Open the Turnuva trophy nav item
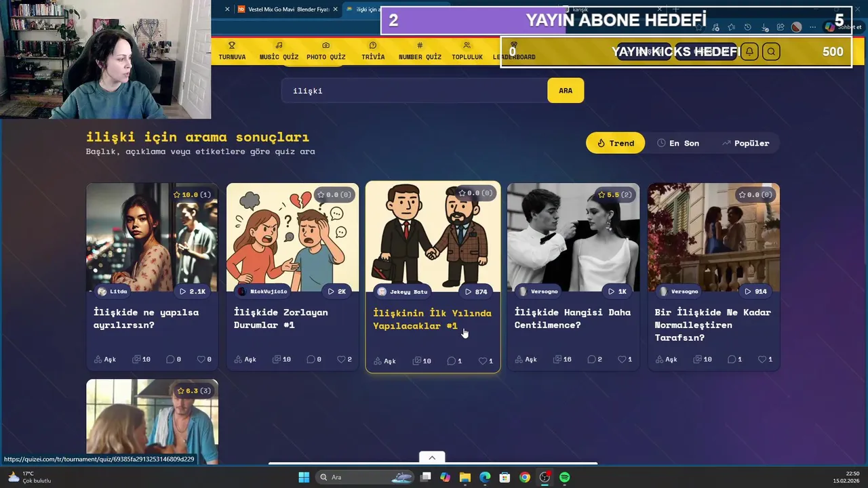This screenshot has width=868, height=488. [x=232, y=52]
